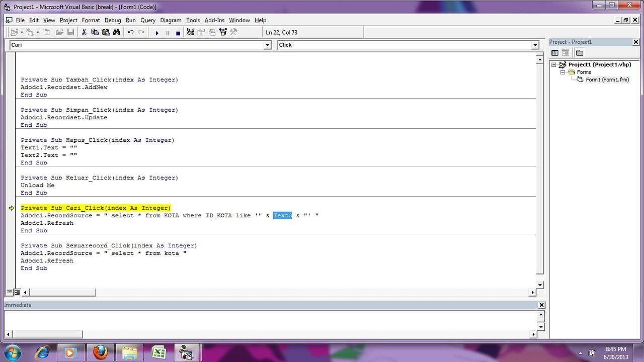Viewport: 644px width, 362px height.
Task: Close the Project - Project1 panel
Action: (636, 42)
